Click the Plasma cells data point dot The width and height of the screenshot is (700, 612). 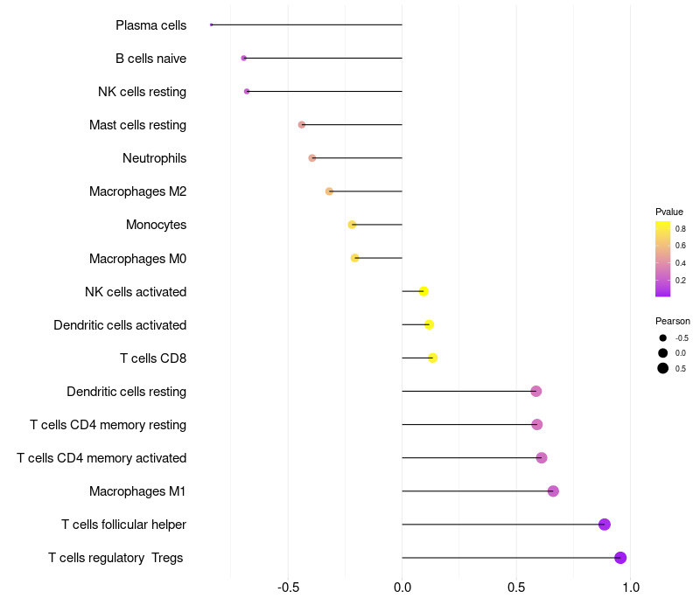pos(211,24)
